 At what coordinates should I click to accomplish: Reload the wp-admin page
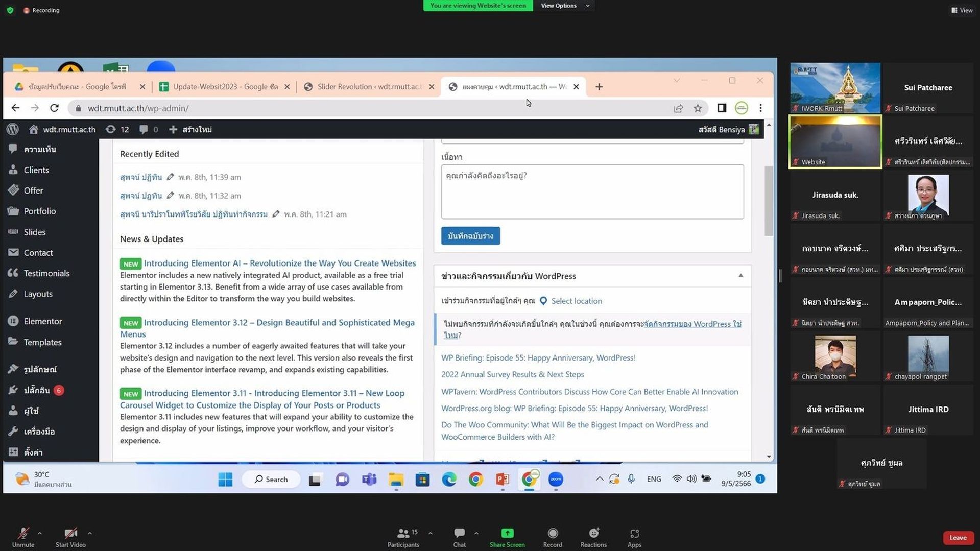click(x=54, y=108)
